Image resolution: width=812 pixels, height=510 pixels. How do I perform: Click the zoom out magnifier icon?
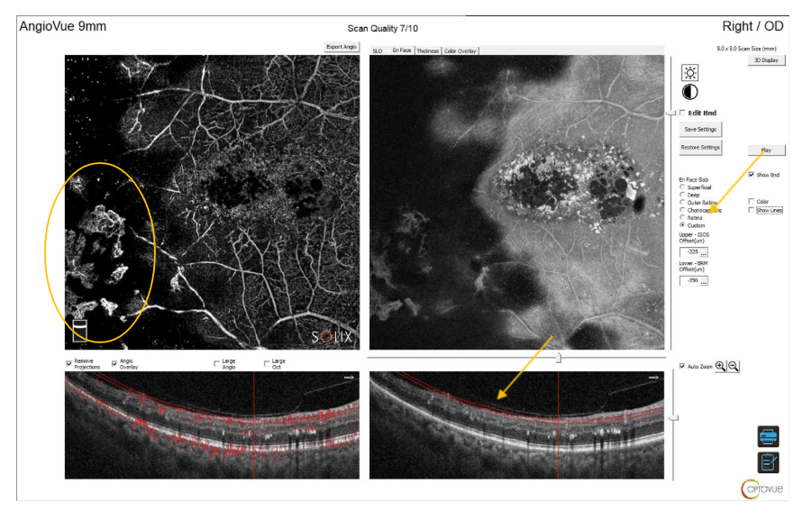734,366
